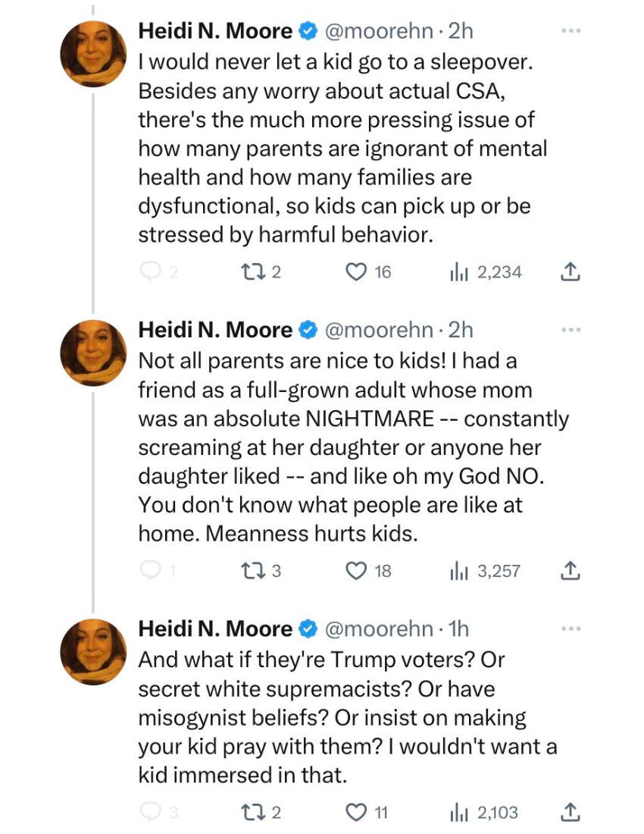Retweet the first tweet about sleepovers
This screenshot has height=834, width=644.
pyautogui.click(x=252, y=271)
